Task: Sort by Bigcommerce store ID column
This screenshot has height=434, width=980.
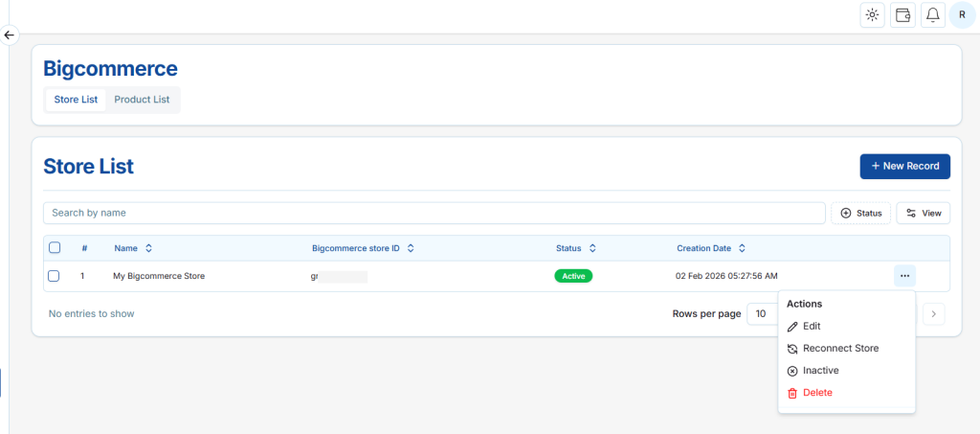Action: pyautogui.click(x=411, y=248)
